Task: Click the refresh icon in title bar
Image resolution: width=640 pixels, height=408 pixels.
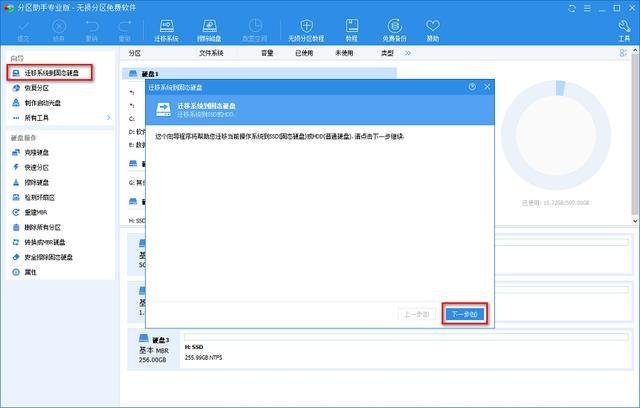Action: click(x=572, y=8)
